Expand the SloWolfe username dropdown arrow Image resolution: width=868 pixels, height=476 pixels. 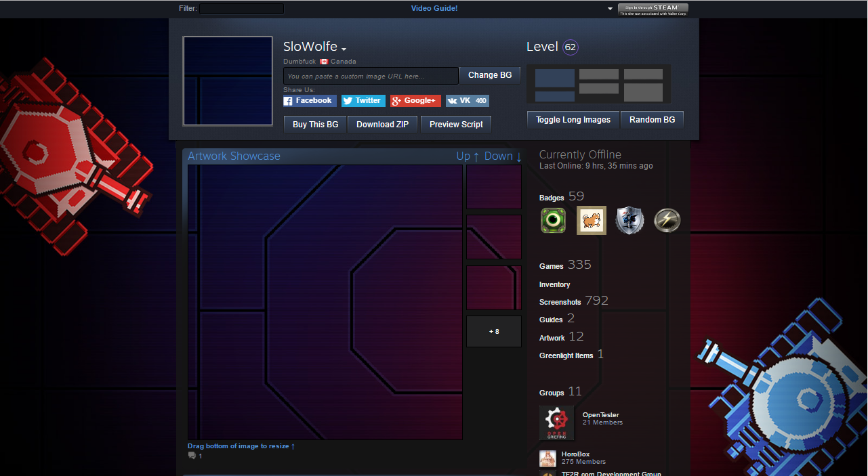click(x=344, y=49)
